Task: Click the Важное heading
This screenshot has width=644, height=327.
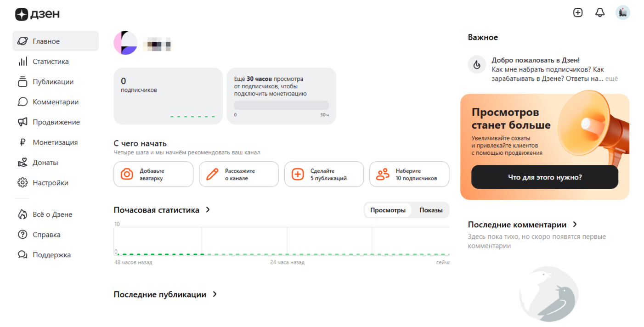Action: pos(483,37)
